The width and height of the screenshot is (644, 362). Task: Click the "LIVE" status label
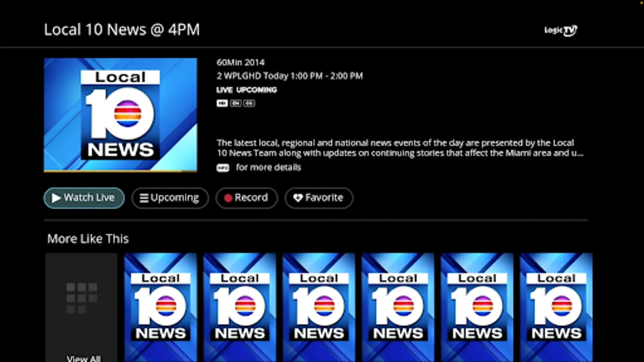225,90
